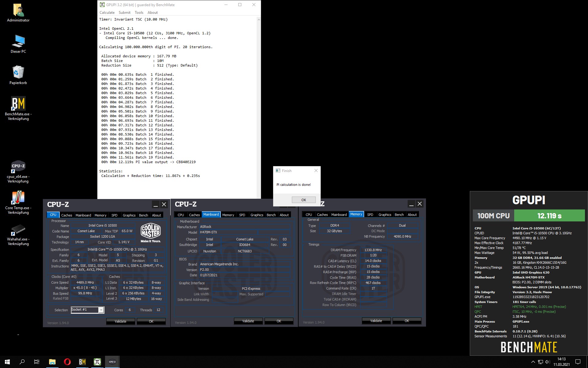Launch the cpuz_x64.exe shortcut

(x=18, y=171)
